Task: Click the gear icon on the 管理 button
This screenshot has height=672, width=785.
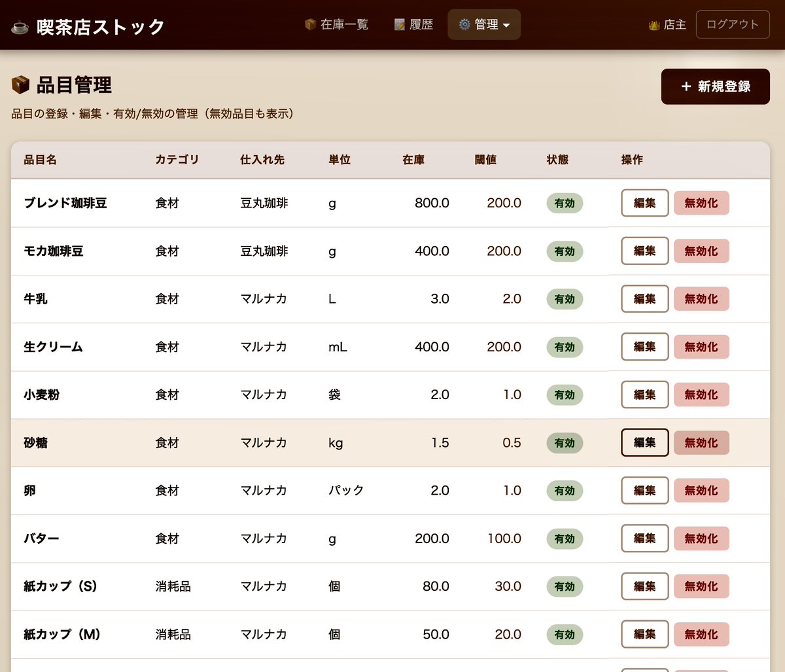Action: [x=464, y=24]
